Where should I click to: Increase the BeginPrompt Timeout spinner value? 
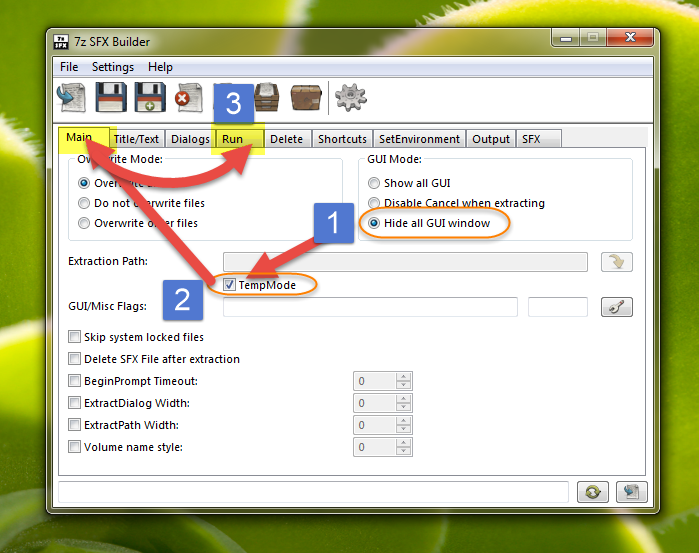(x=403, y=377)
